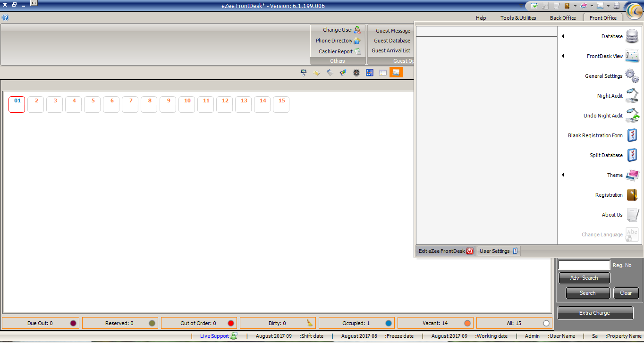This screenshot has height=343, width=644.
Task: Select room 01 tile
Action: pyautogui.click(x=17, y=104)
